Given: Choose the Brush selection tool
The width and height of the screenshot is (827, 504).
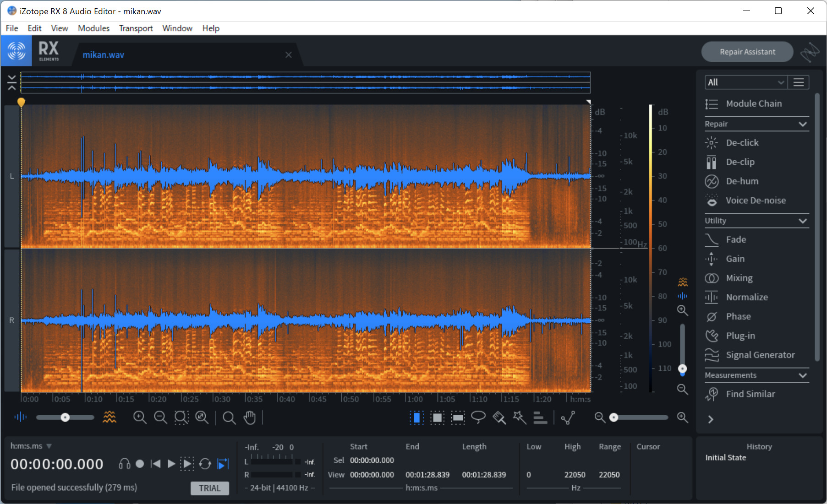Looking at the screenshot, I should point(499,417).
